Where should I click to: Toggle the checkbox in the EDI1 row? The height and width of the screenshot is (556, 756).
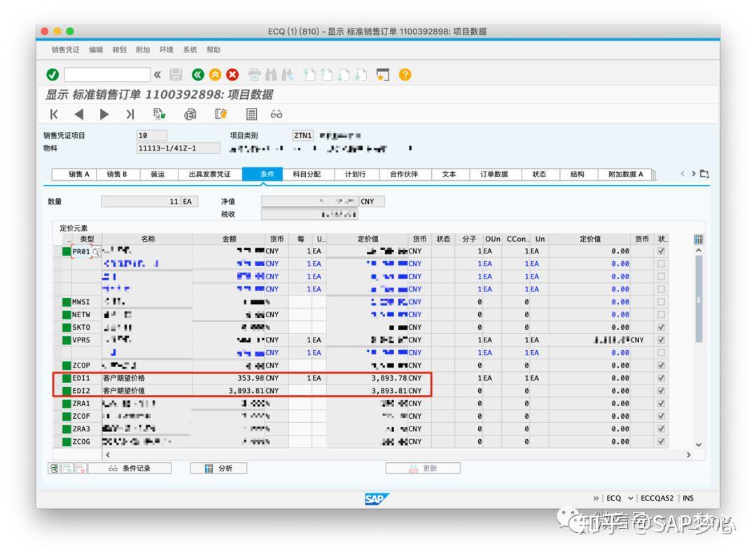[x=661, y=378]
